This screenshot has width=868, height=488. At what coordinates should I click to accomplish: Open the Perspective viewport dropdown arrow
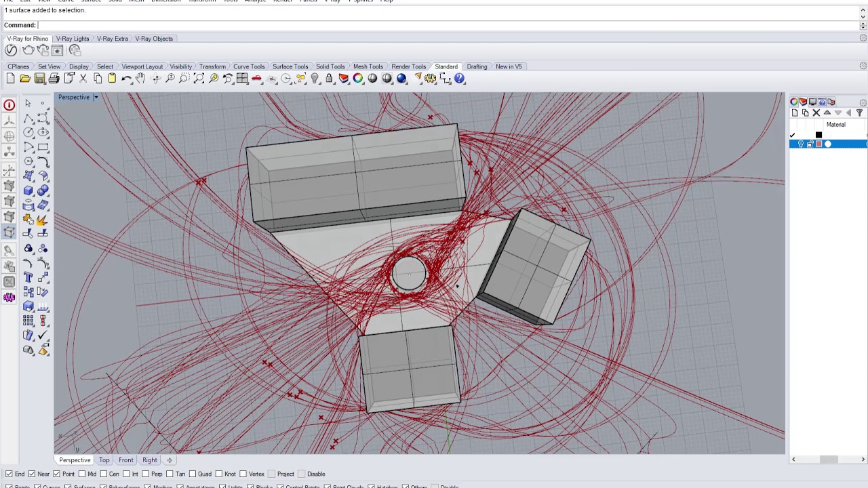pos(96,98)
